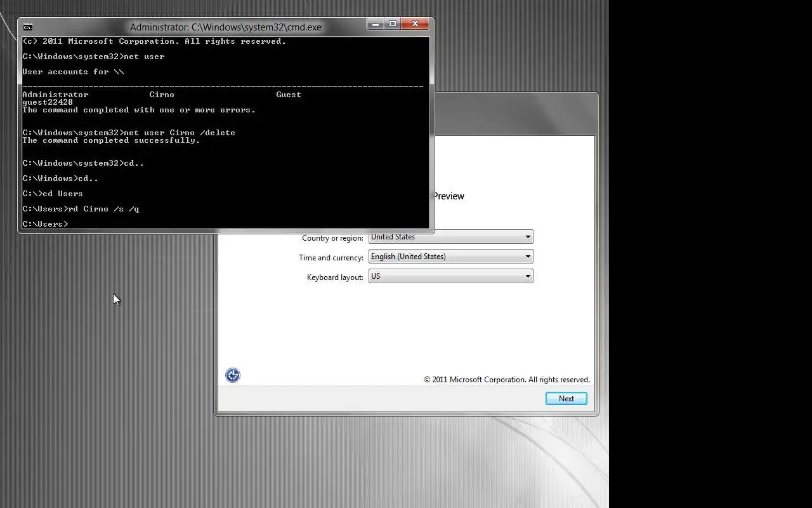The width and height of the screenshot is (812, 508).
Task: Open the Keyboard layout dropdown
Action: coord(450,276)
